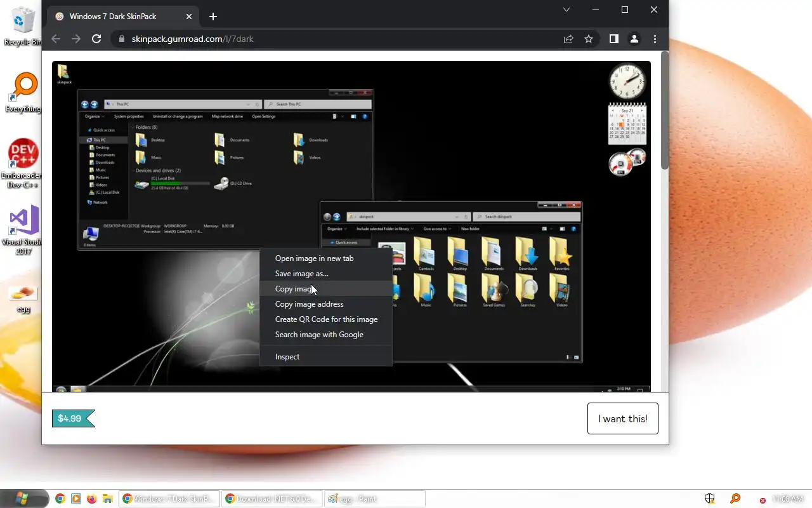Image resolution: width=812 pixels, height=508 pixels.
Task: Click the Windows Security shield tray icon
Action: click(710, 499)
